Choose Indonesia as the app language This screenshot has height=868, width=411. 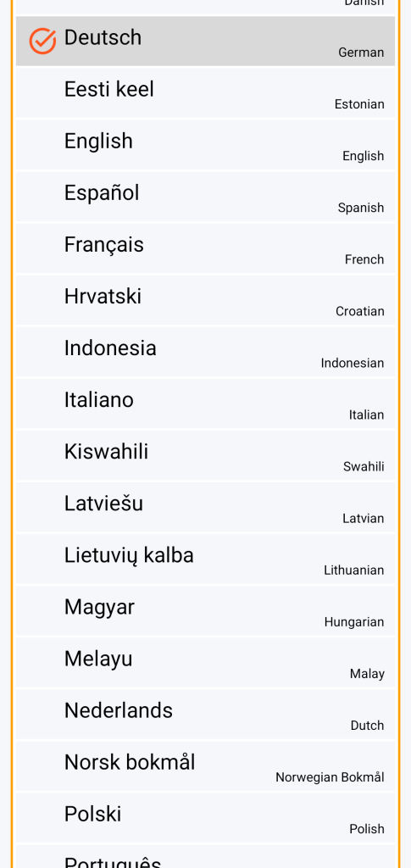(205, 352)
